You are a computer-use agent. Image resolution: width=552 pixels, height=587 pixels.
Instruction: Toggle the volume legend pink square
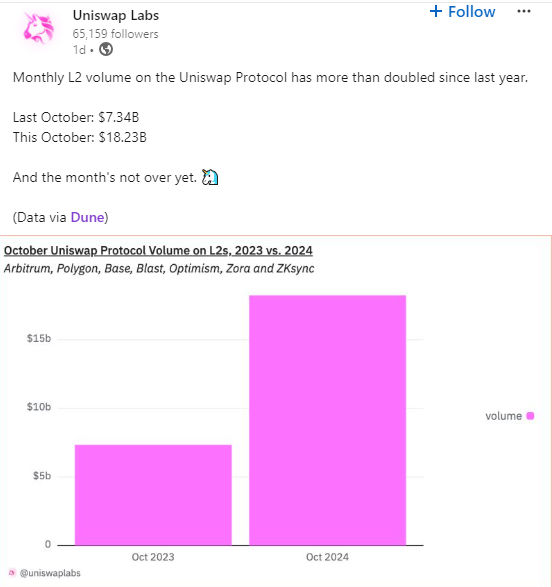pyautogui.click(x=530, y=416)
